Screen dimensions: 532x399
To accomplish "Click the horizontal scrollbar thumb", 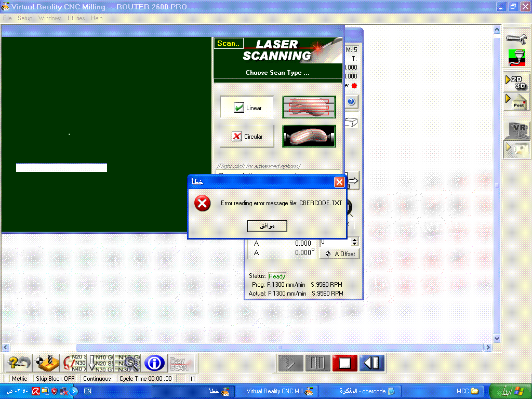I will tap(279, 348).
